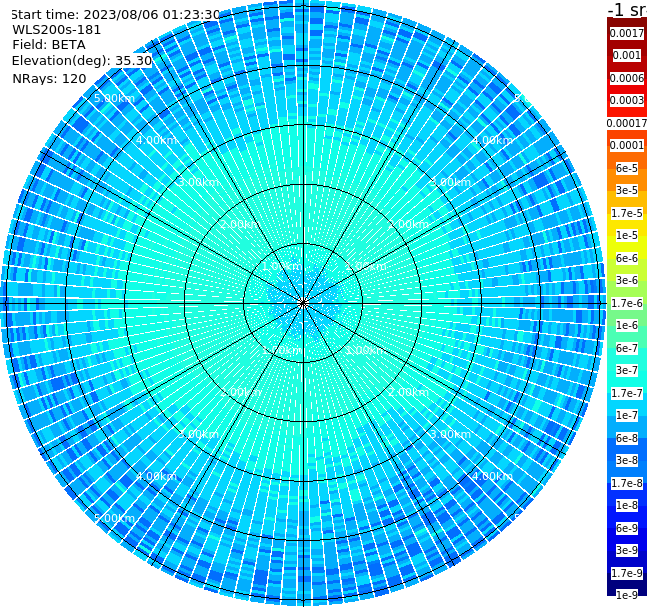647x607 pixels.
Task: Pick the 3e-7 colorbar value
Action: pos(627,370)
